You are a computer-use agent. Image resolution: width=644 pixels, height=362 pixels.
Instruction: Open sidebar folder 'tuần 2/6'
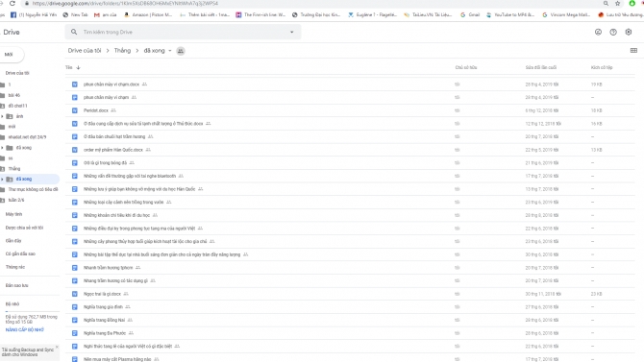(16, 200)
